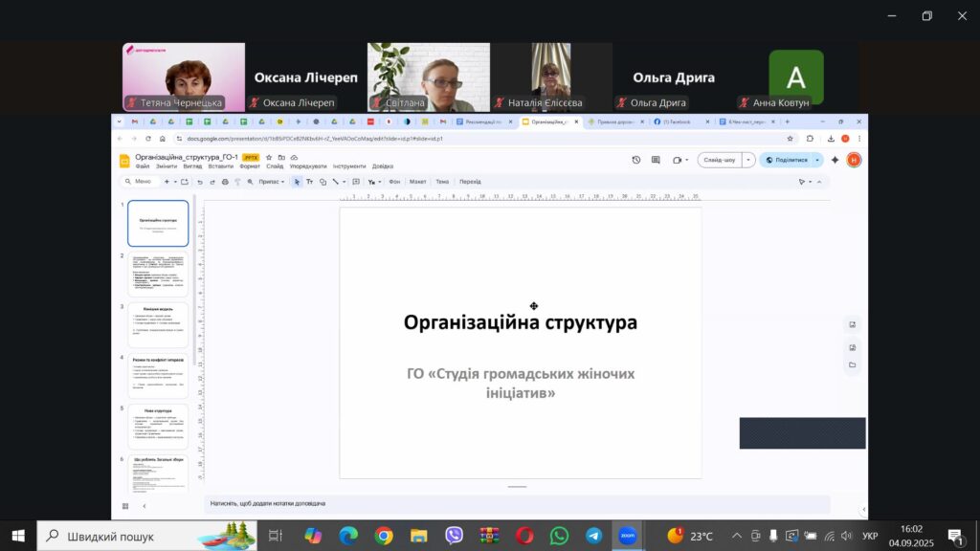Click the grid view icon below filmstrip
The image size is (980, 551).
pos(125,506)
